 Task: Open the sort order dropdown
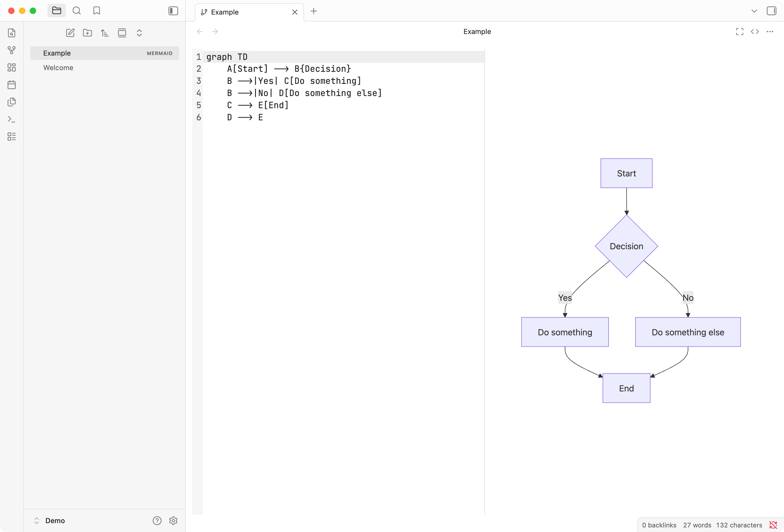(x=104, y=33)
